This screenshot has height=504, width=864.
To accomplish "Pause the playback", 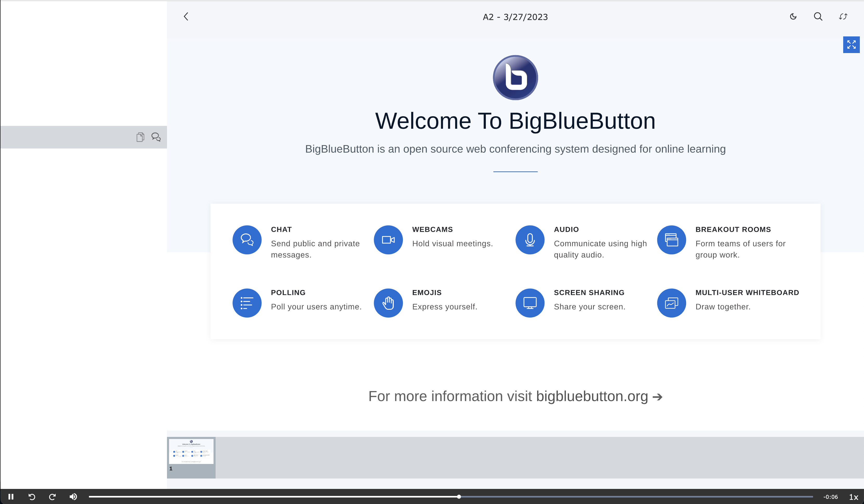I will pos(11,496).
